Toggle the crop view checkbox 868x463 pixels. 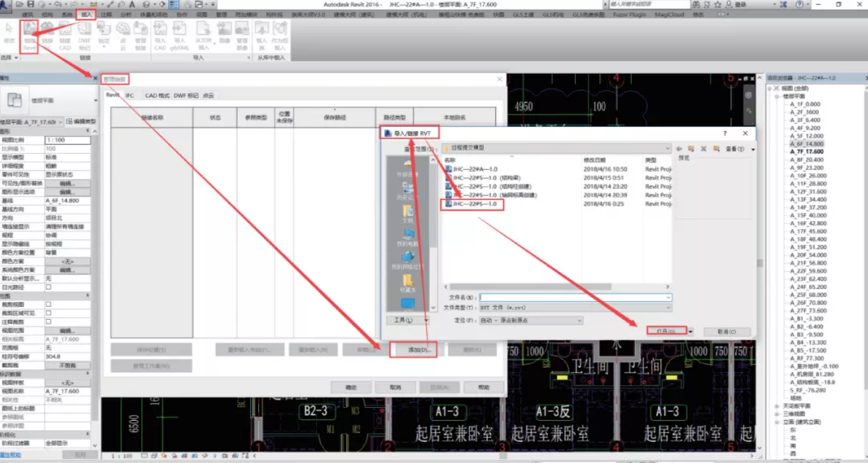pos(49,304)
